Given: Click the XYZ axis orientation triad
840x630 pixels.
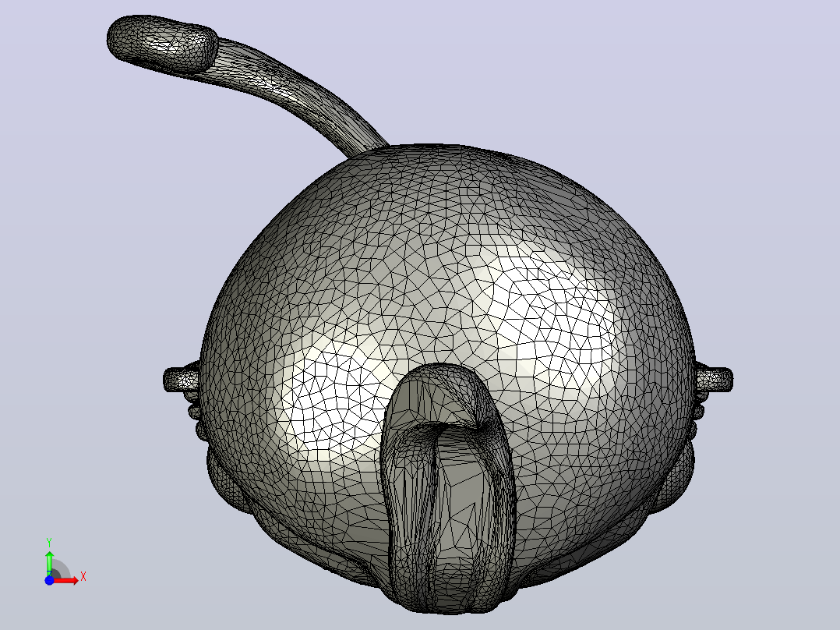Looking at the screenshot, I should 64,562.
